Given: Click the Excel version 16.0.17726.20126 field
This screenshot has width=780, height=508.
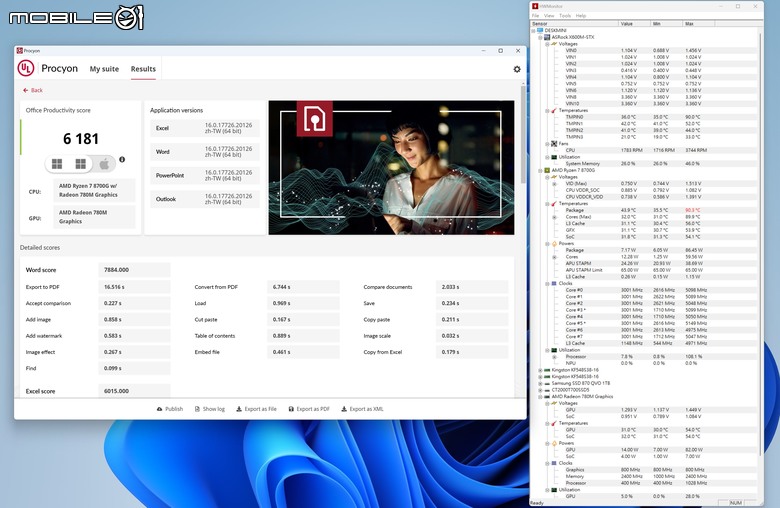Looking at the screenshot, I should (x=205, y=128).
